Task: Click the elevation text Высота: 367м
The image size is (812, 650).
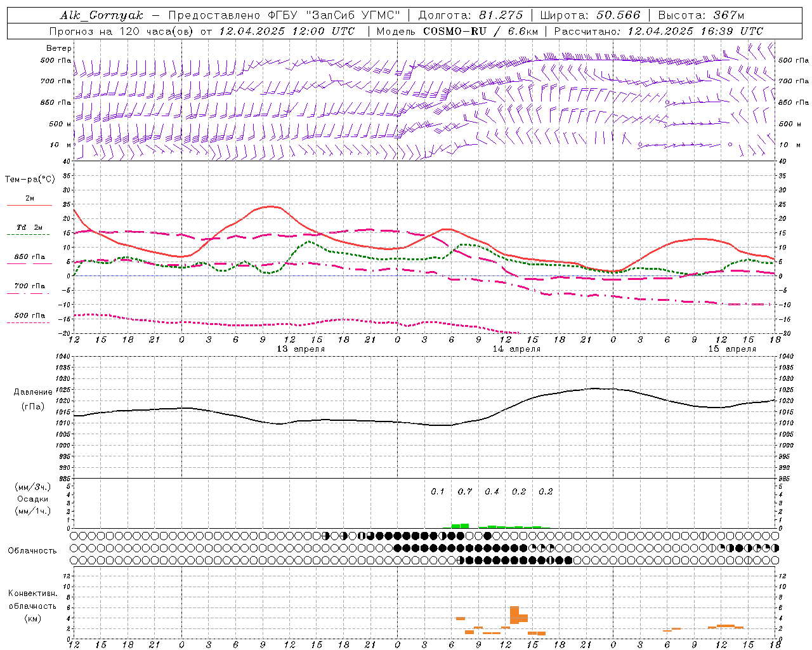Action: pyautogui.click(x=701, y=15)
